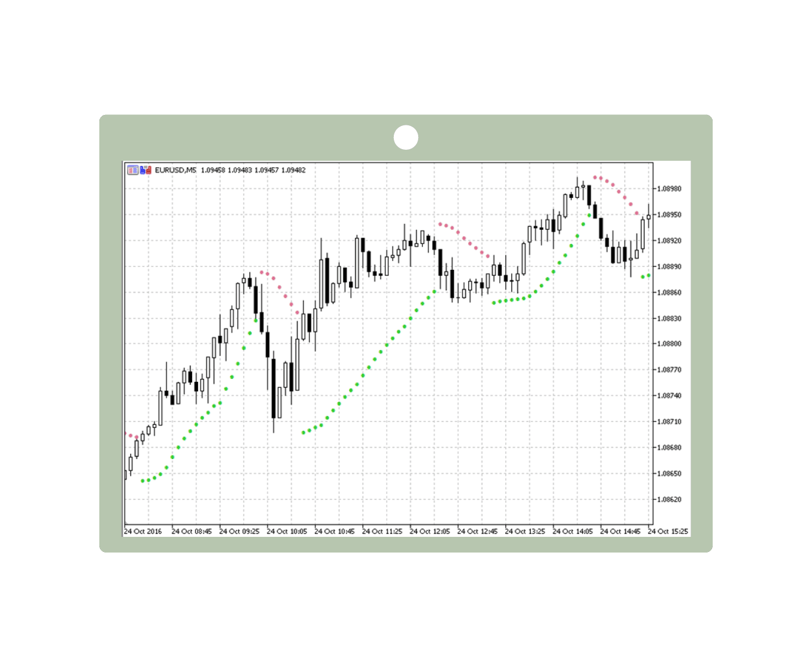Click price scale label 1.08620

[669, 499]
